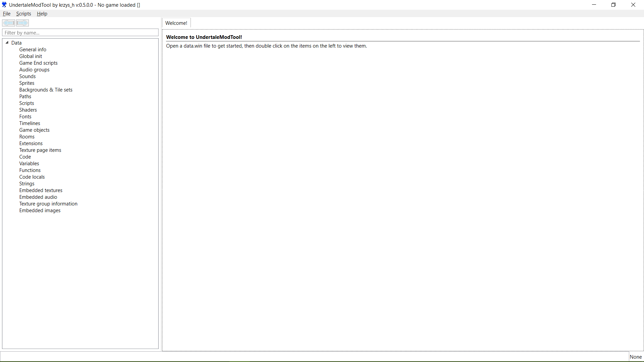Viewport: 644px width, 362px height.
Task: Select Texture group information item
Action: pos(48,204)
